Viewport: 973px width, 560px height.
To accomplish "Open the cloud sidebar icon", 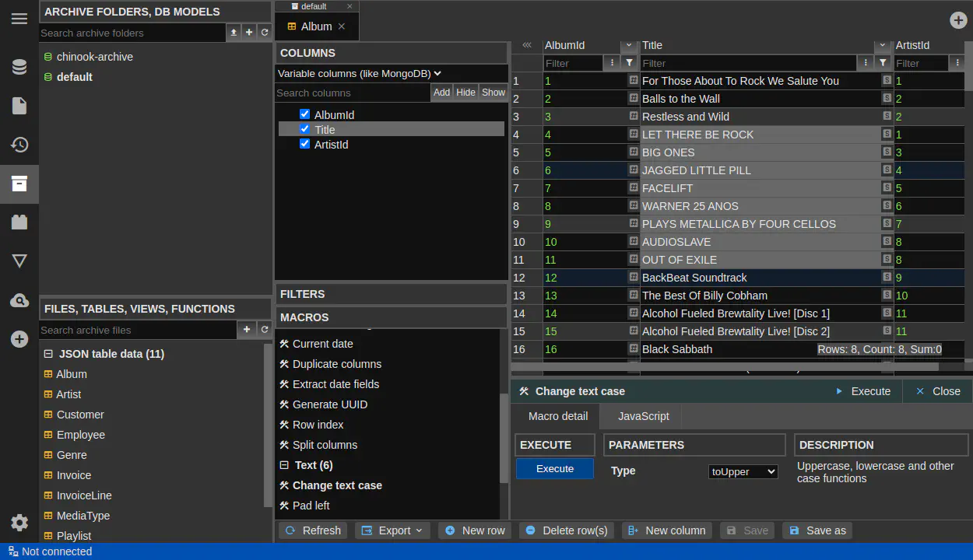I will click(x=19, y=300).
